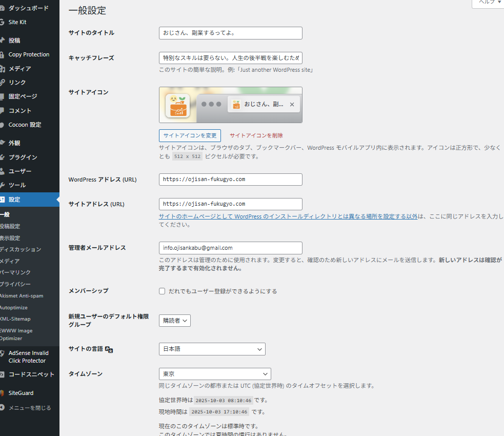Viewport: 504px width, 436px height.
Task: Click the SiteGuard shield icon
Action: 2,393
